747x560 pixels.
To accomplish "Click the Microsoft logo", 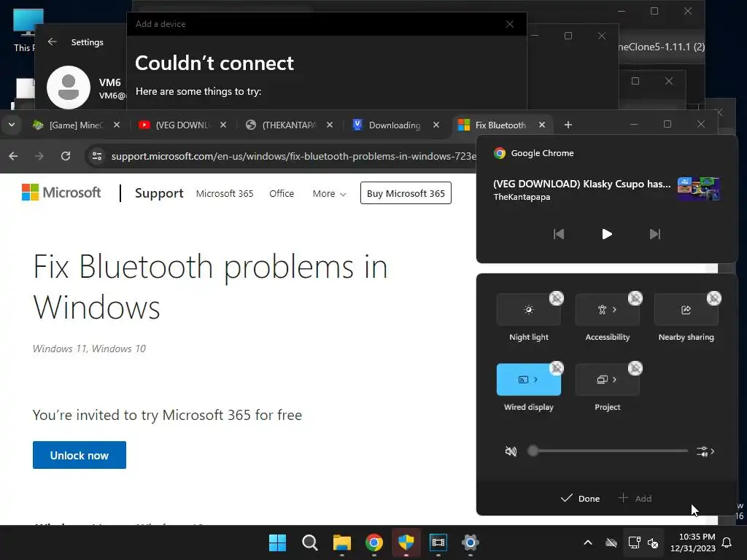I will coord(61,192).
